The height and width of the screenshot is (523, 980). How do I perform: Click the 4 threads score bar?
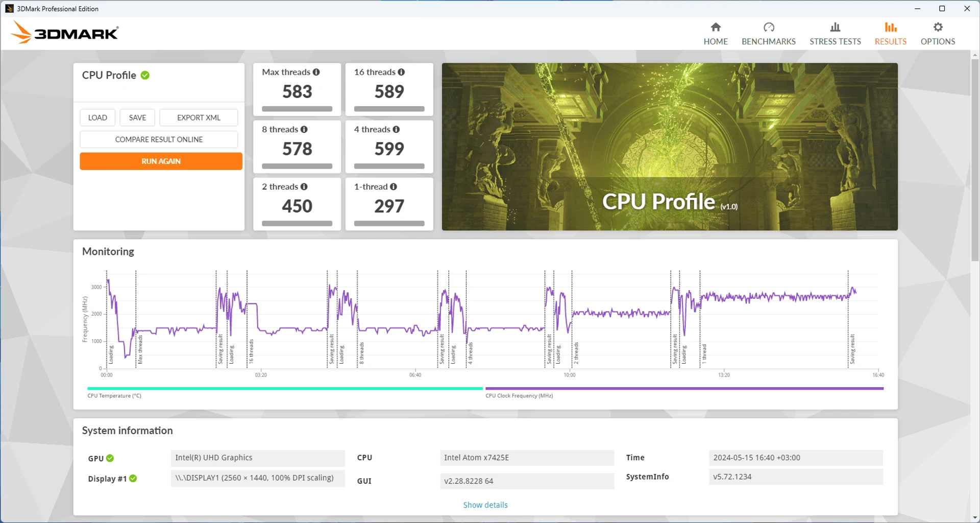click(389, 166)
